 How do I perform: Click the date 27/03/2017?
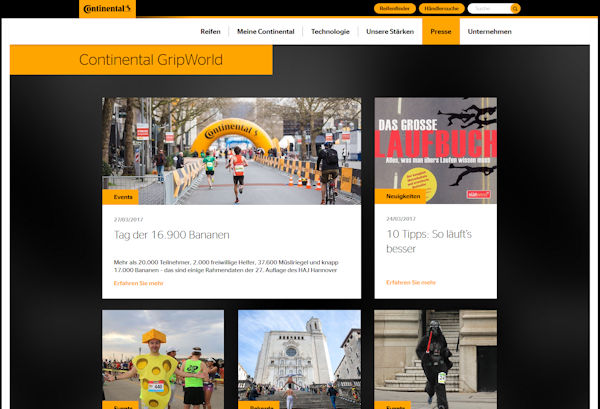point(129,219)
